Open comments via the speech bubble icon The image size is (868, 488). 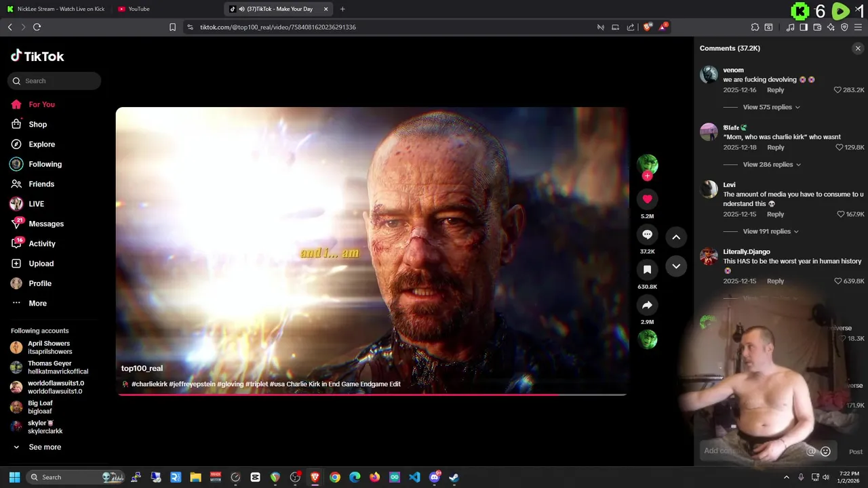click(647, 235)
